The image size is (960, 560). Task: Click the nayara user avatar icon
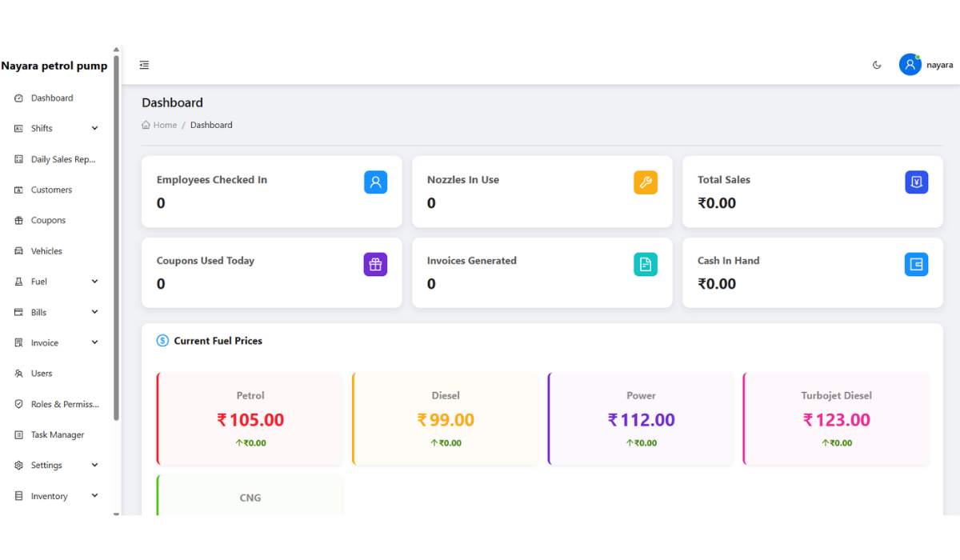click(x=910, y=65)
